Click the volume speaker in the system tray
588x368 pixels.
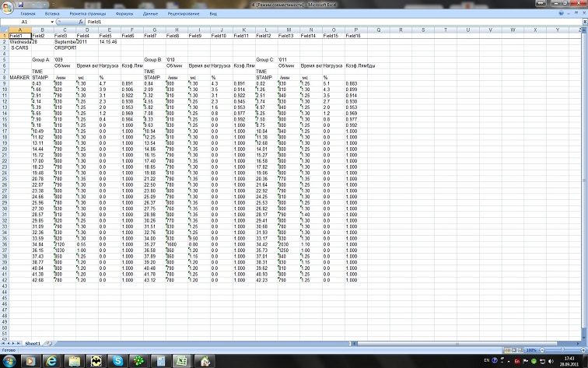pos(551,361)
